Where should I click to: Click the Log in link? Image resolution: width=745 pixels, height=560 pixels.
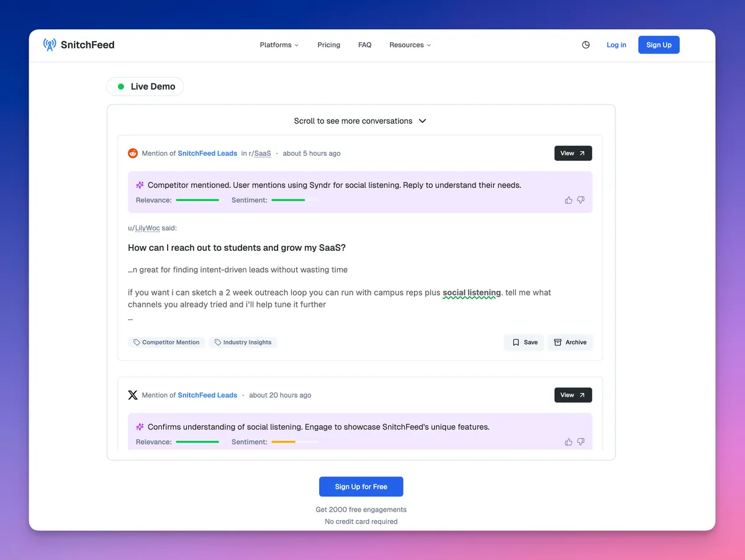click(616, 45)
